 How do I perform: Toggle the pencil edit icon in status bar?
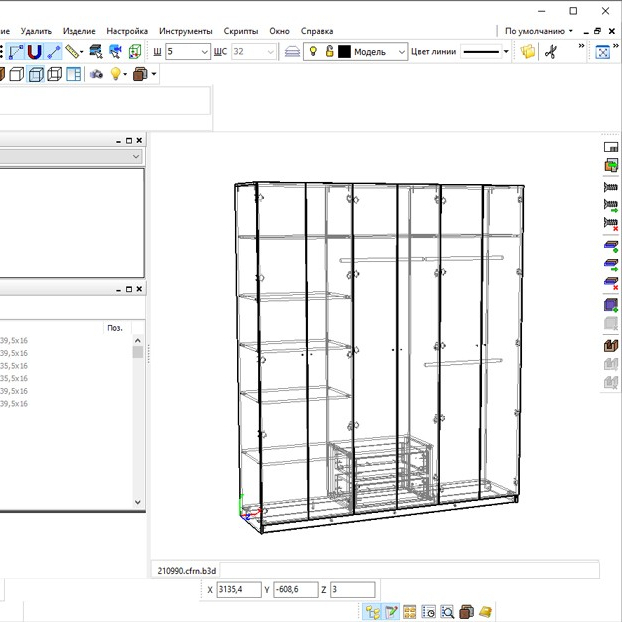click(391, 612)
